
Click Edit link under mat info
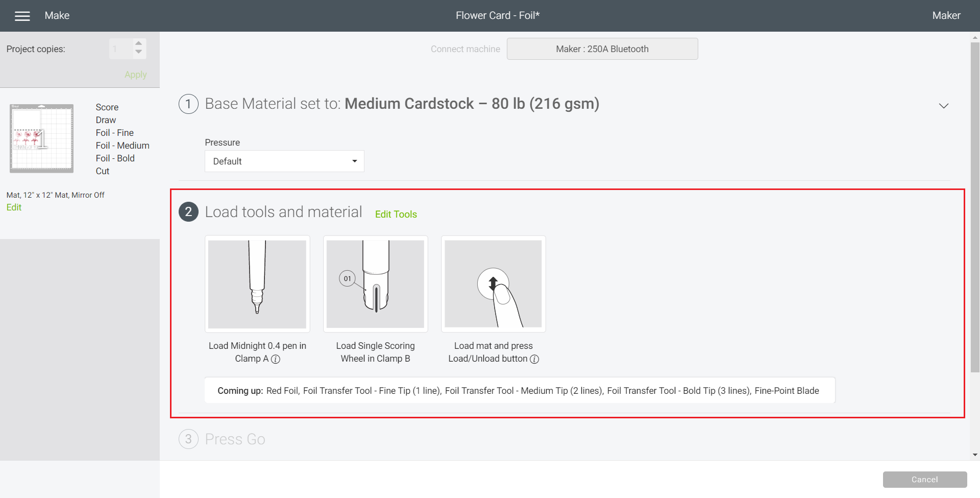point(14,207)
